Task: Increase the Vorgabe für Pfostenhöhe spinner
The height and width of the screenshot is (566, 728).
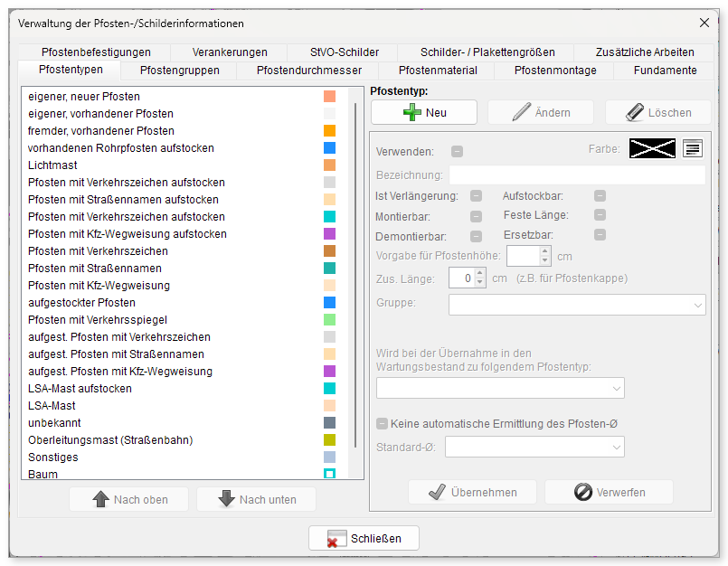Action: click(x=545, y=251)
